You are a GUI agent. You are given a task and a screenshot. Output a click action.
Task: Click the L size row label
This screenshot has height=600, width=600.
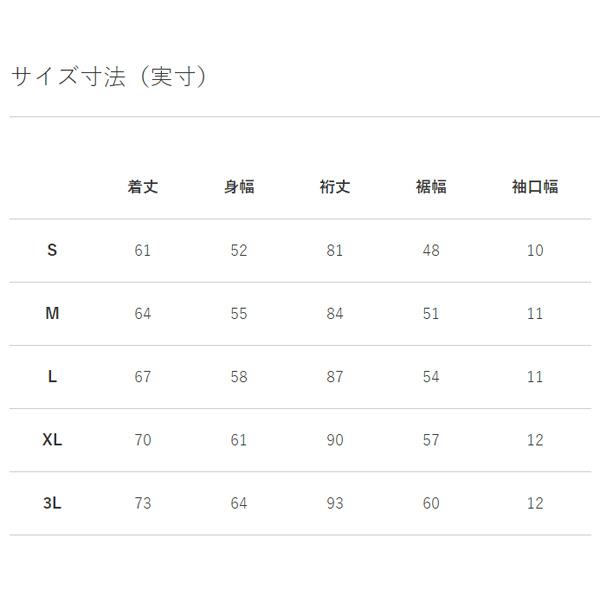(52, 376)
